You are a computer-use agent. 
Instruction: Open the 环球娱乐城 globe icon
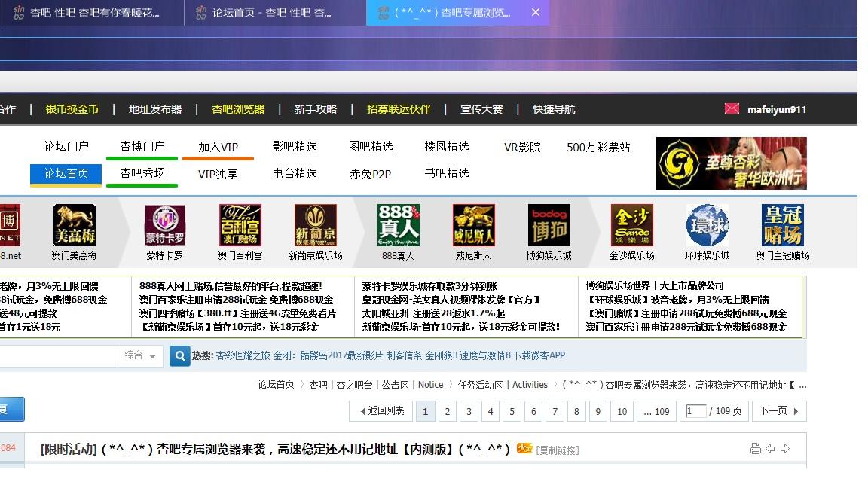coord(707,225)
